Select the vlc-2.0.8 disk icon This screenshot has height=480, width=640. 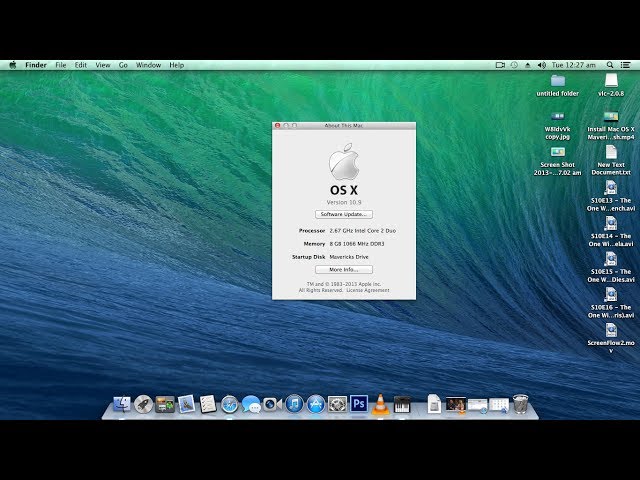(611, 85)
